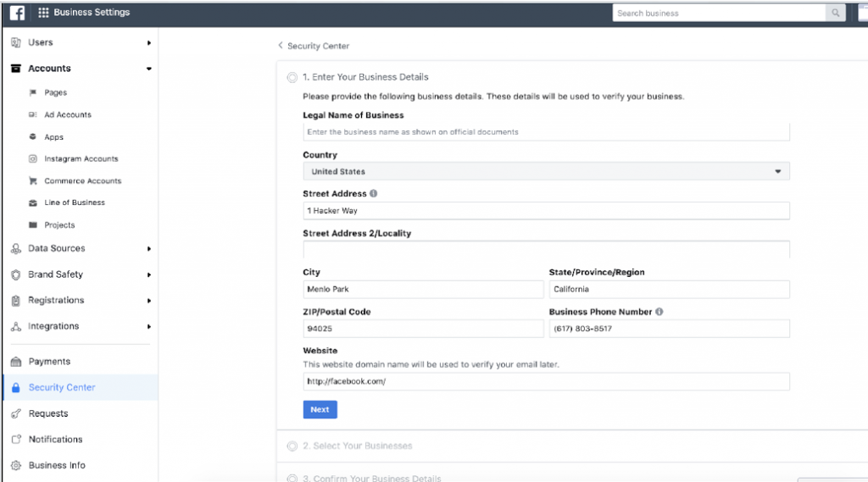868x482 pixels.
Task: Open Requests in sidebar
Action: 48,413
